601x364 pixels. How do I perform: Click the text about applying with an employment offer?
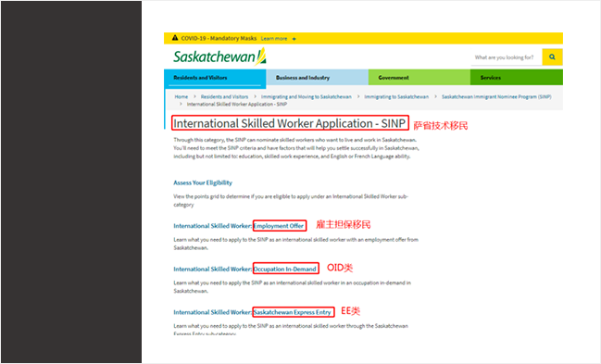coord(295,244)
